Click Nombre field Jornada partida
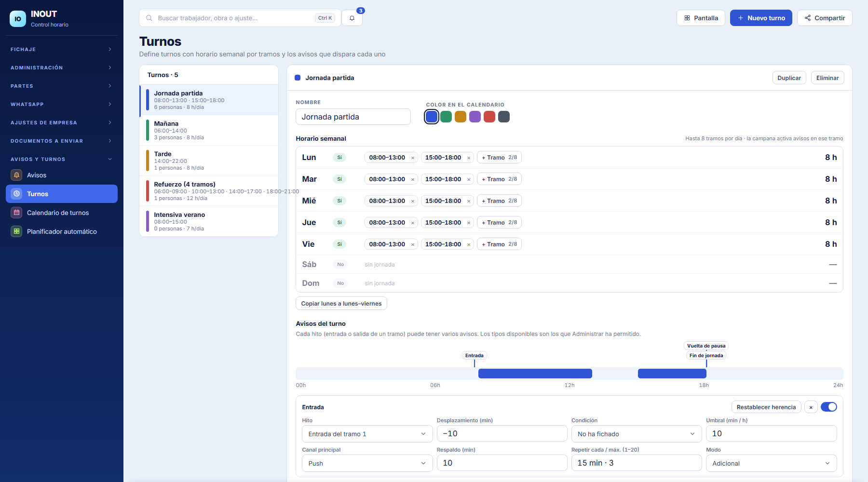The image size is (868, 482). pyautogui.click(x=353, y=117)
